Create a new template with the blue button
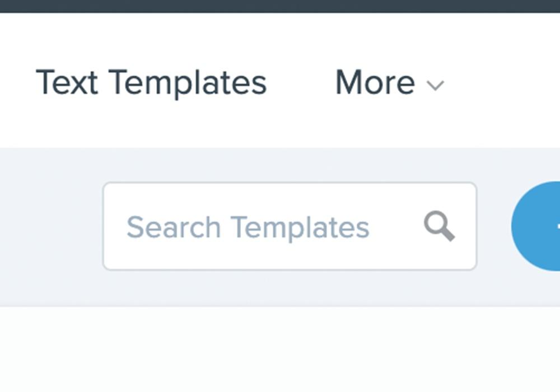This screenshot has height=392, width=560. (536, 226)
